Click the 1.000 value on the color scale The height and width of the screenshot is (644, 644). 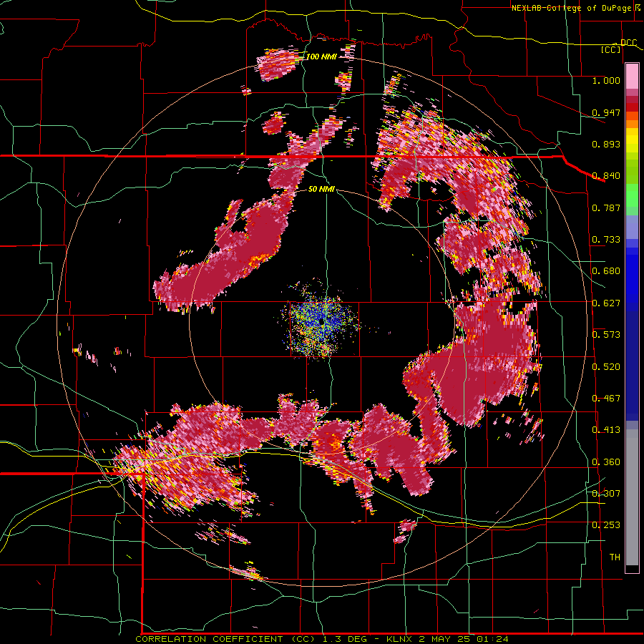[x=606, y=80]
